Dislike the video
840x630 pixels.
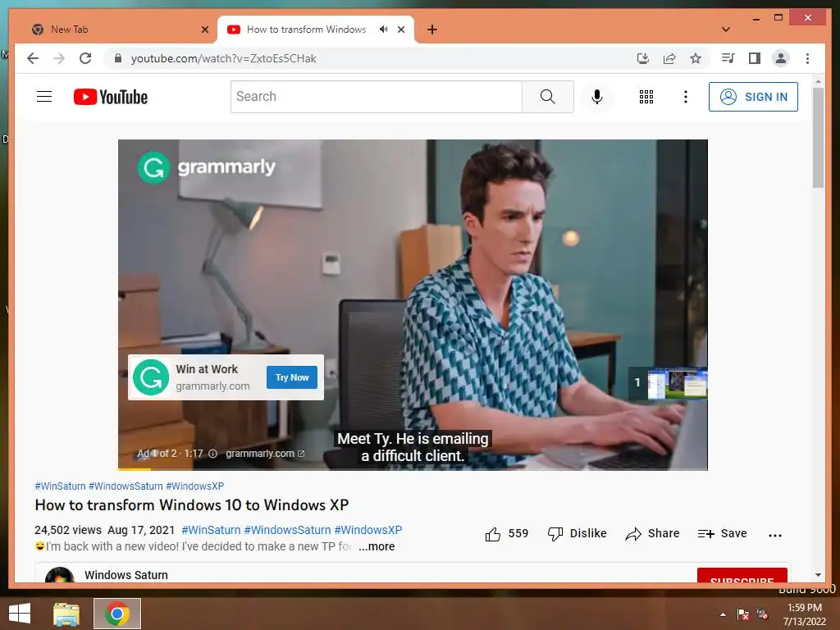click(577, 533)
